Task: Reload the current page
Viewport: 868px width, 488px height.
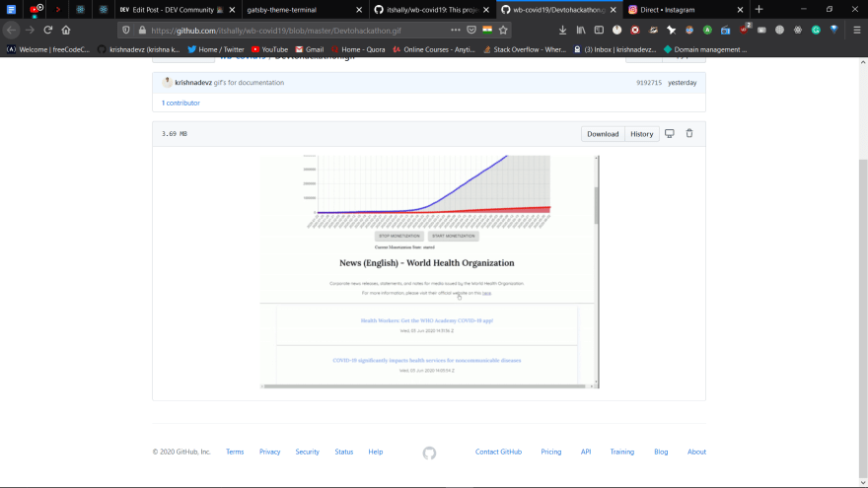Action: 48,30
